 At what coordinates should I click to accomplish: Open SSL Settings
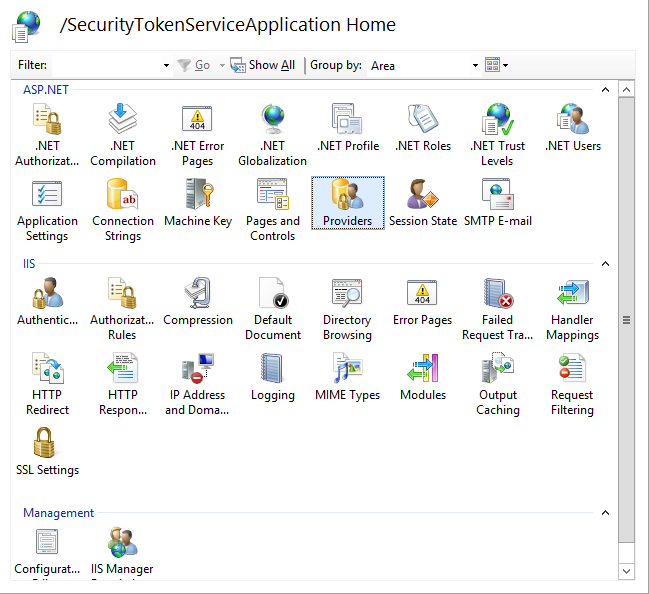(x=47, y=452)
